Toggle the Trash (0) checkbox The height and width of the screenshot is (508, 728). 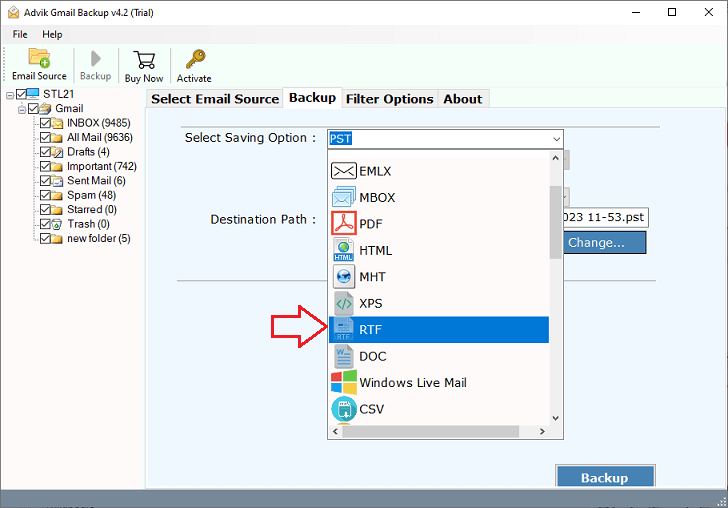(x=45, y=224)
